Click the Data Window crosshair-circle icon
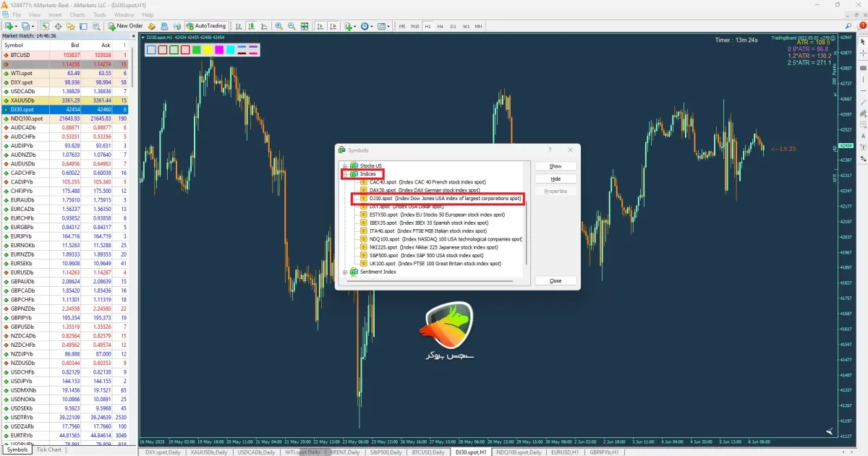Image resolution: width=868 pixels, height=456 pixels. [x=58, y=26]
